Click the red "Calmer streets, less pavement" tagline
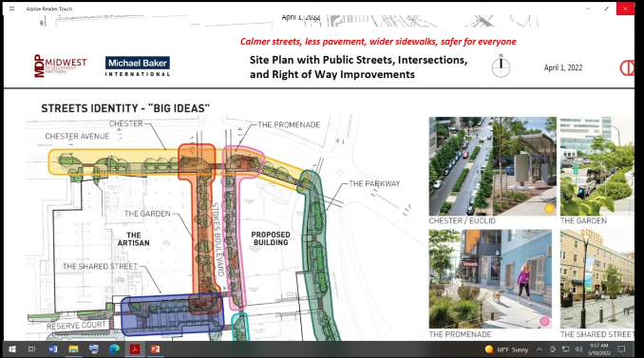Image resolution: width=644 pixels, height=358 pixels. [x=378, y=42]
